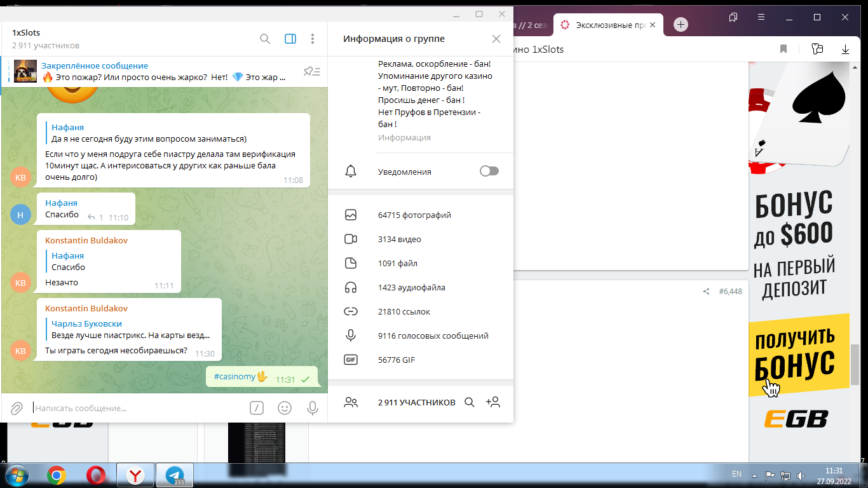Image resolution: width=868 pixels, height=488 pixels.
Task: Open the system volume tray icon
Action: [x=801, y=475]
